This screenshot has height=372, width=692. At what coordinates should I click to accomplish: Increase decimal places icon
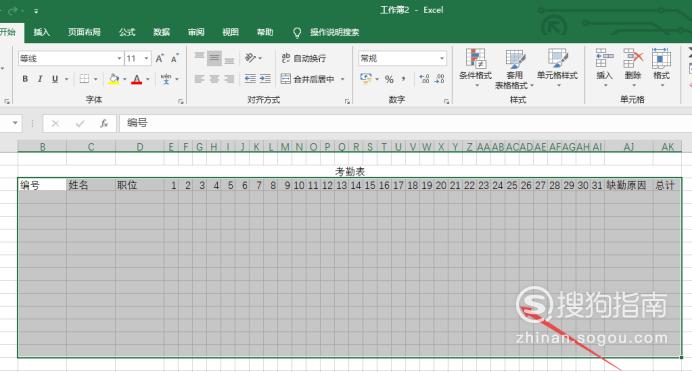click(424, 79)
